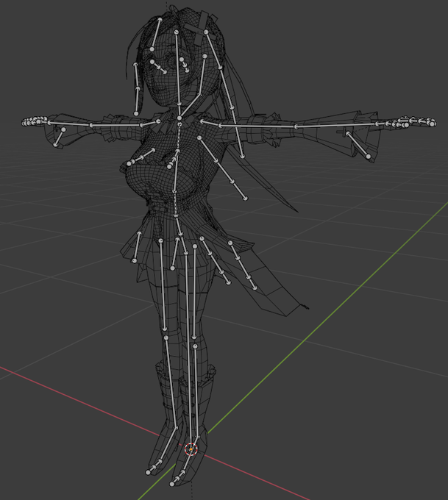
Task: Select the upper arm bone on screen-right side
Action: pyautogui.click(x=257, y=126)
